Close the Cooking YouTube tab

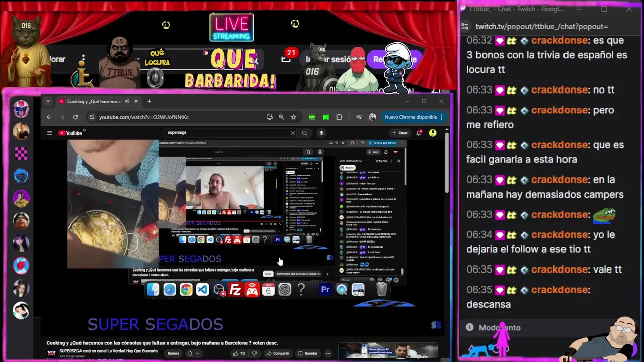[136, 101]
